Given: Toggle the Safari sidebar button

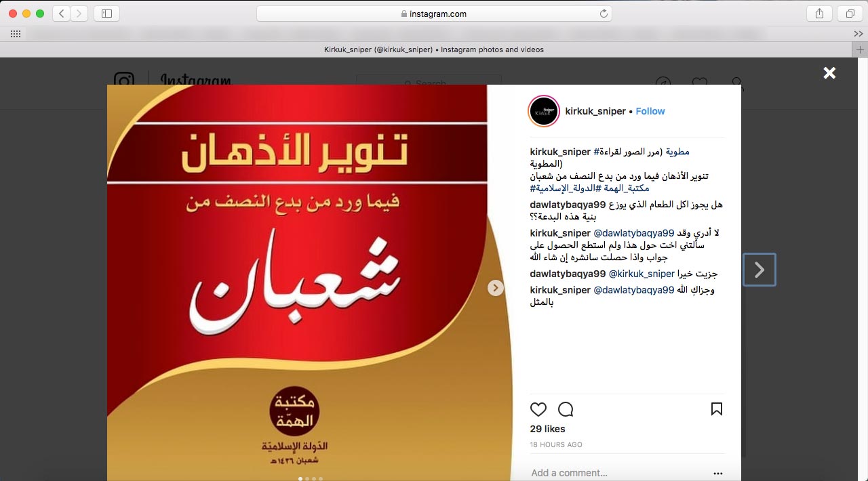Looking at the screenshot, I should tap(106, 14).
